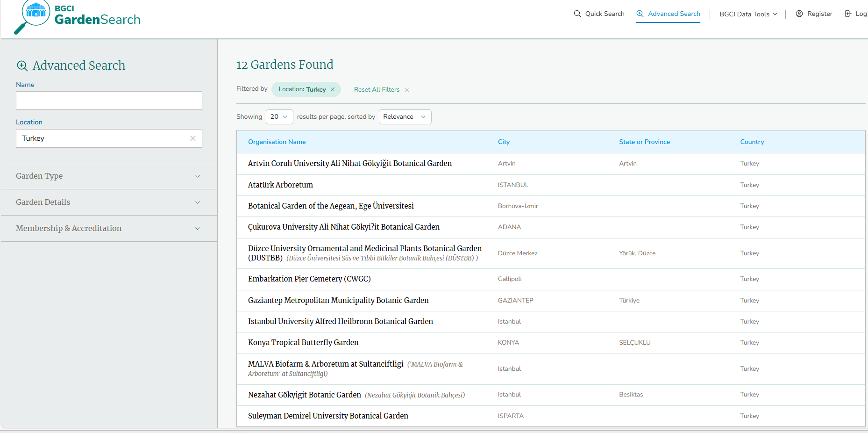Click the ISPARTA city cell

pos(511,416)
